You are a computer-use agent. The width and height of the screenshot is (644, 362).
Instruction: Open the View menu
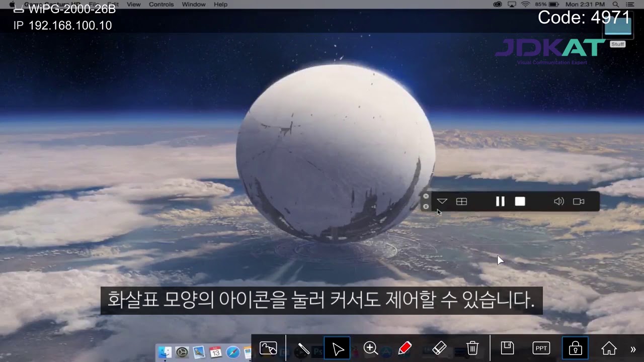[x=134, y=5]
